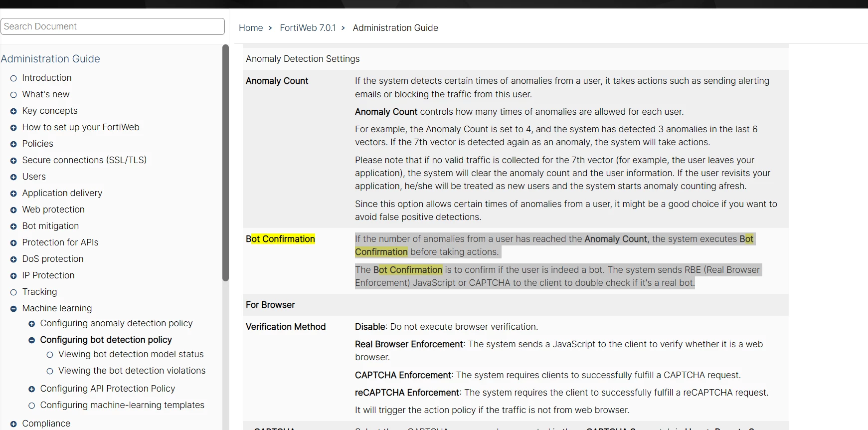The height and width of the screenshot is (430, 868).
Task: Click the highlighted Bot Confirmation label
Action: [280, 239]
